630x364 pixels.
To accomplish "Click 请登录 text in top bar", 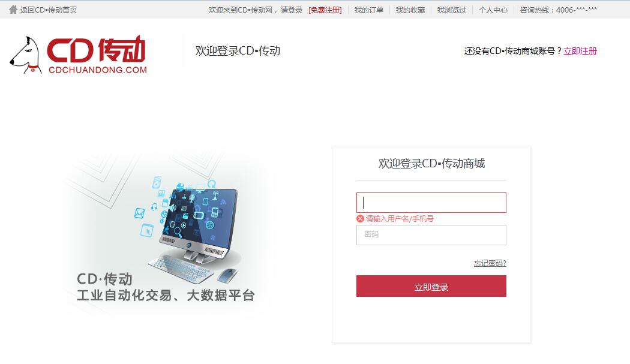I will click(x=291, y=10).
